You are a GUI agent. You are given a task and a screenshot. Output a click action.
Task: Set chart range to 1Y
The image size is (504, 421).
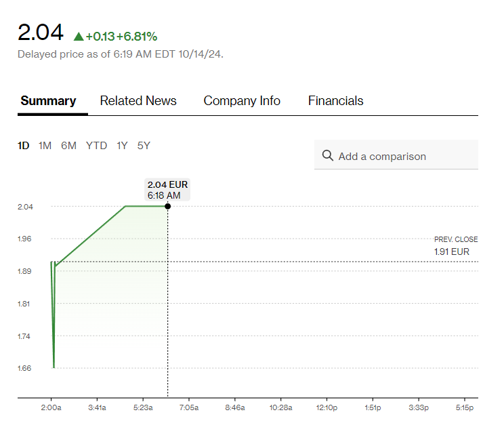pyautogui.click(x=122, y=146)
